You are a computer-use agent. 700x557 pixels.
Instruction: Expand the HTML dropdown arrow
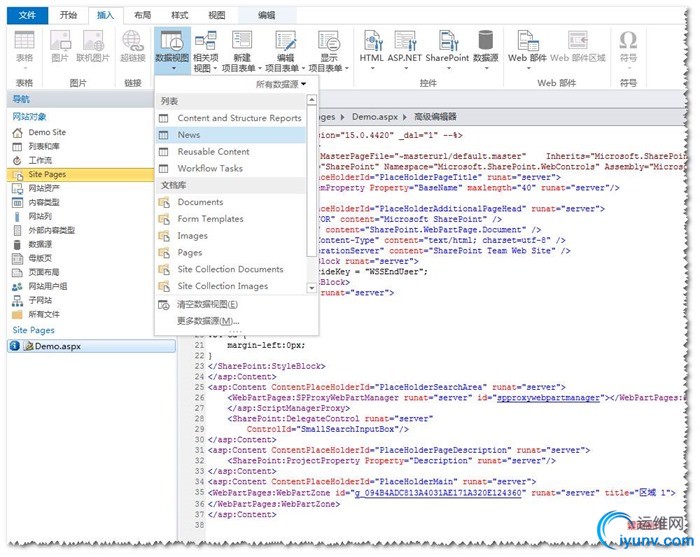[372, 69]
